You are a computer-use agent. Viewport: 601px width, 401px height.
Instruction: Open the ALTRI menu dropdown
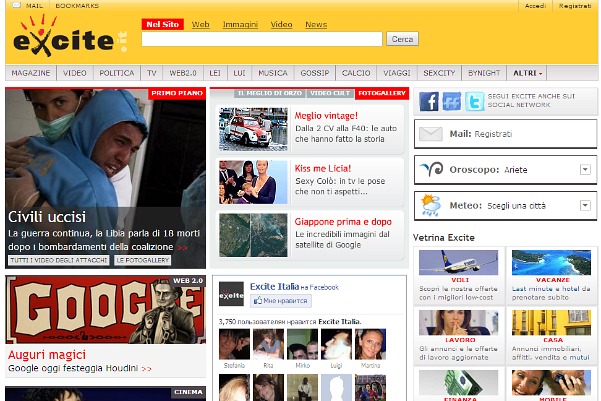pos(527,73)
